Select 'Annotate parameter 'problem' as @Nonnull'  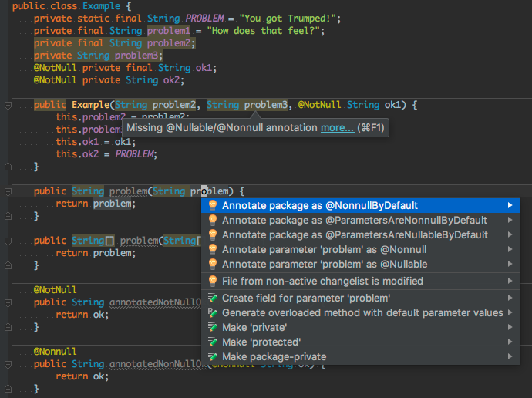pos(361,249)
